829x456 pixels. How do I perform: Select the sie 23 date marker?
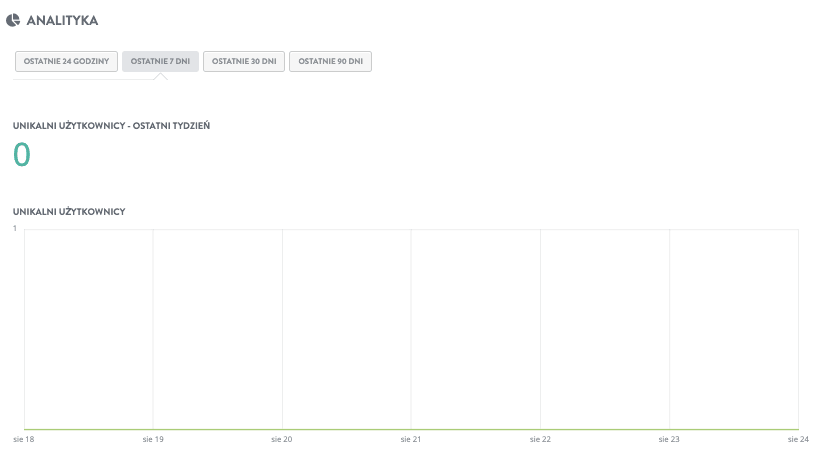[x=669, y=439]
